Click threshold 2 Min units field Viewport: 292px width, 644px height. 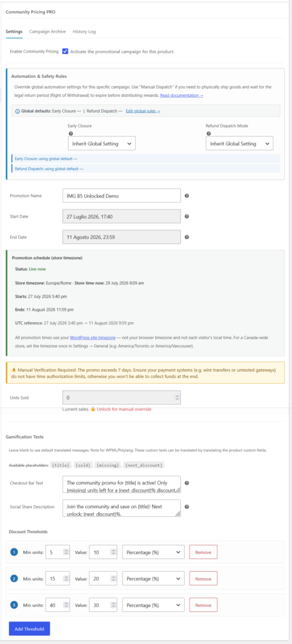pyautogui.click(x=58, y=579)
